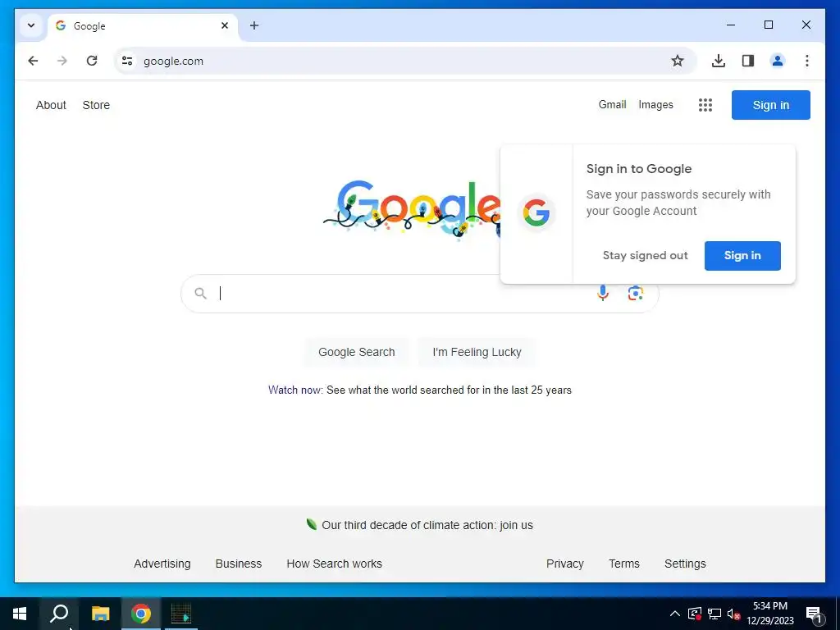Image resolution: width=840 pixels, height=630 pixels.
Task: Reload the Google page
Action: [x=92, y=61]
